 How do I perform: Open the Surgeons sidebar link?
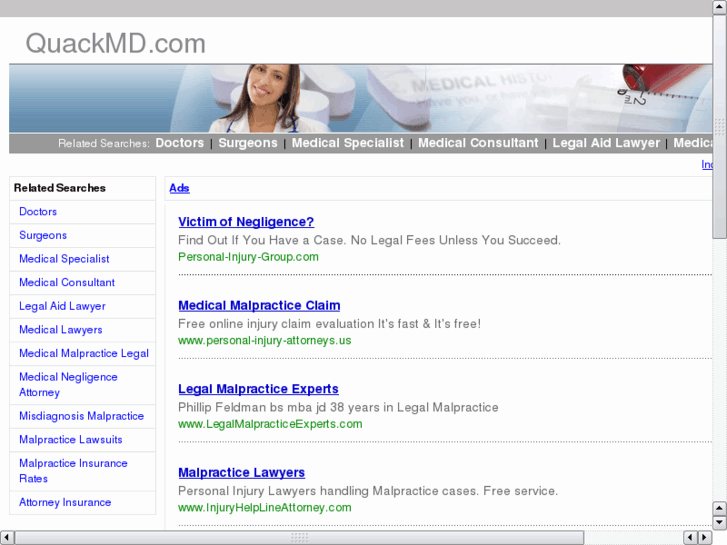point(43,235)
